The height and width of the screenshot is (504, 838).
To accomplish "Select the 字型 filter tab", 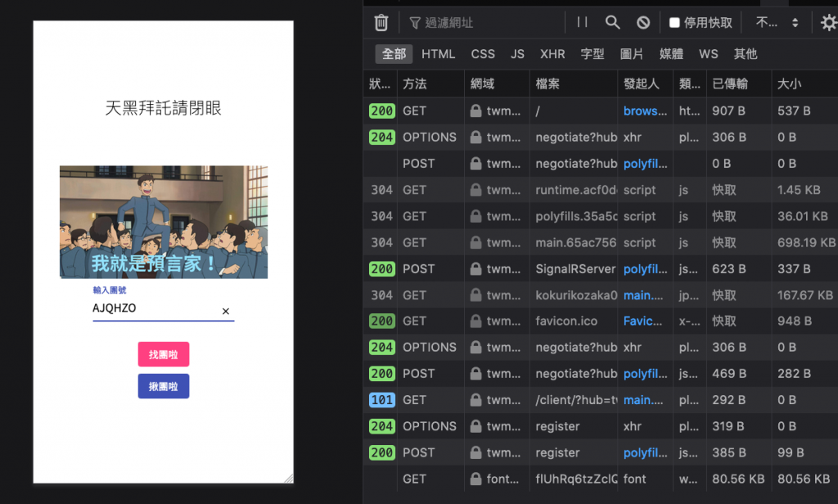I will [592, 54].
